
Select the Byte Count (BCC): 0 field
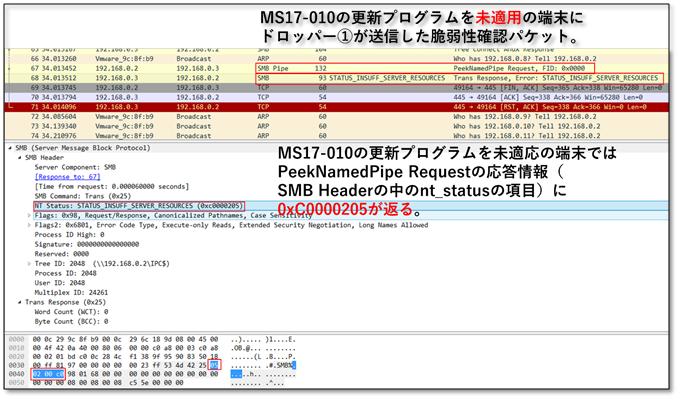71,321
